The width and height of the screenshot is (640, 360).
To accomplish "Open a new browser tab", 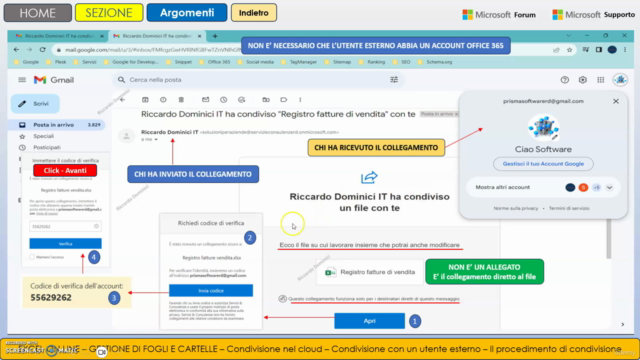I will tap(215, 36).
